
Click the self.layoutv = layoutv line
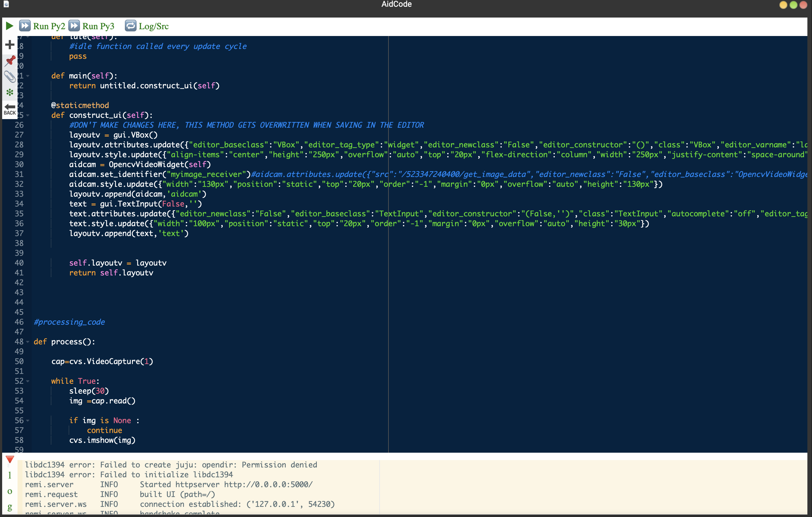point(118,263)
